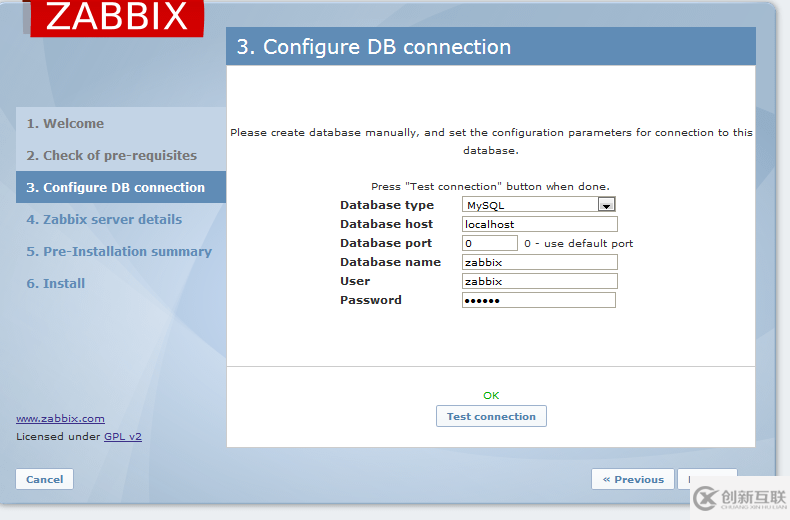
Task: Go back with the Previous button
Action: click(x=633, y=479)
